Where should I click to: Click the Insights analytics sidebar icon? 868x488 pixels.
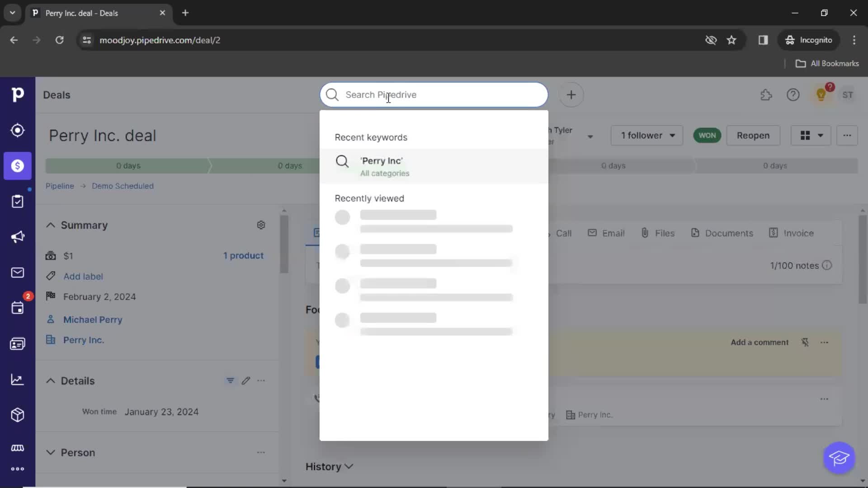point(17,379)
